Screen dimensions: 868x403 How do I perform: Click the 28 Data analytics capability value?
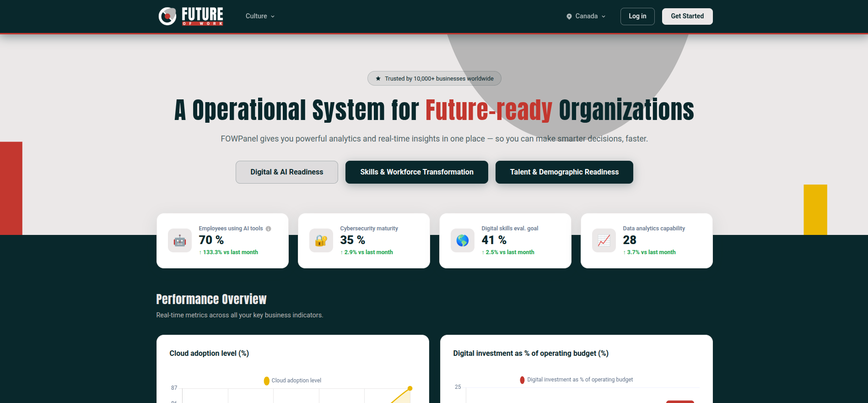(x=630, y=240)
